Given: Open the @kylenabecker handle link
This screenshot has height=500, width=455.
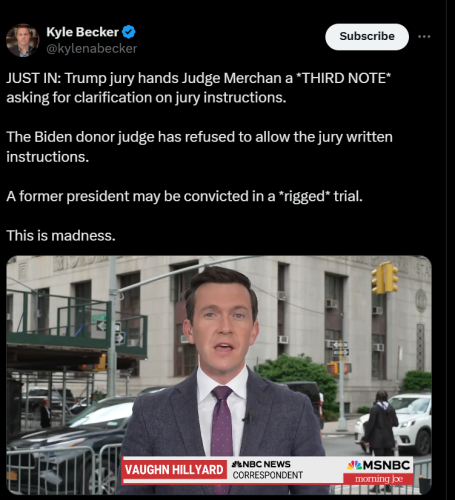Looking at the screenshot, I should 91,49.
